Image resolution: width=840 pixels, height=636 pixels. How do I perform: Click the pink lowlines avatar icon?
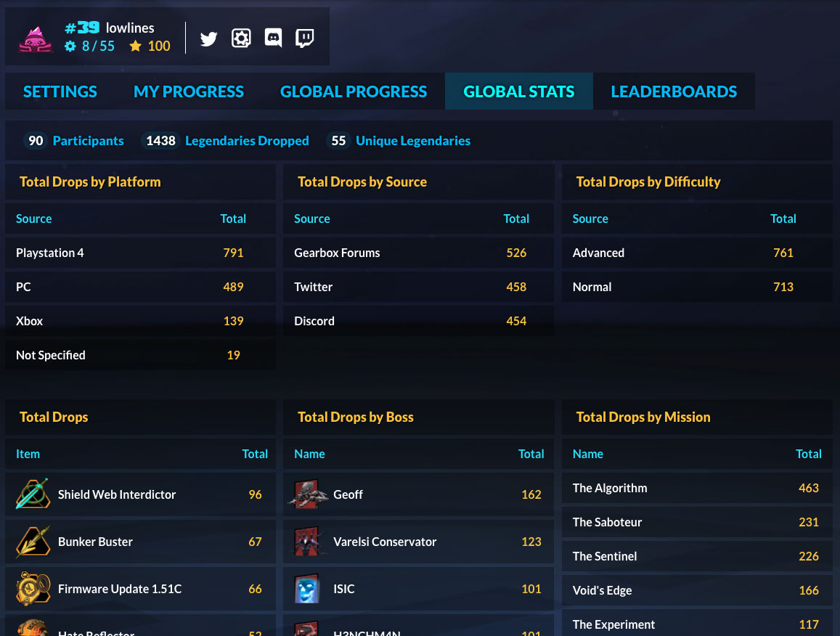click(36, 38)
